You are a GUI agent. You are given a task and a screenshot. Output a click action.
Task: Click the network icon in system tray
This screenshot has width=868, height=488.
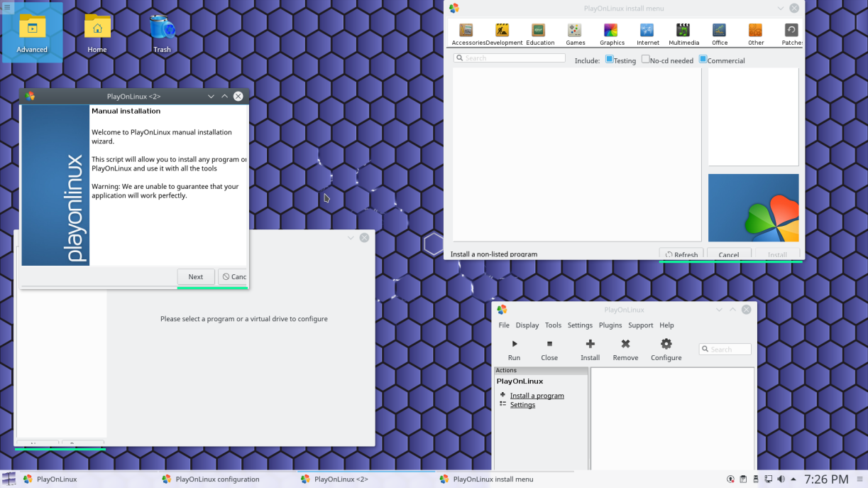769,479
